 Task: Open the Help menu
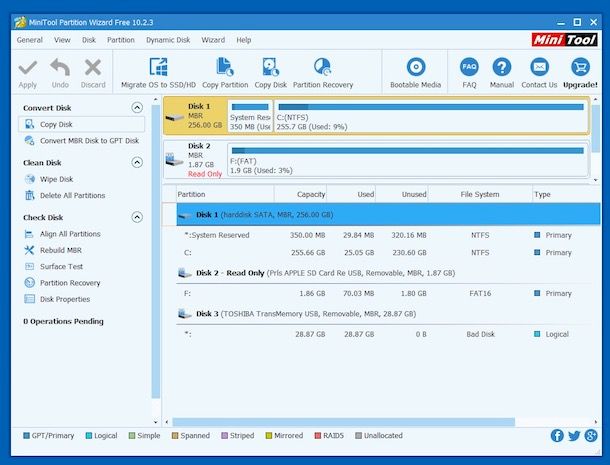click(x=244, y=40)
